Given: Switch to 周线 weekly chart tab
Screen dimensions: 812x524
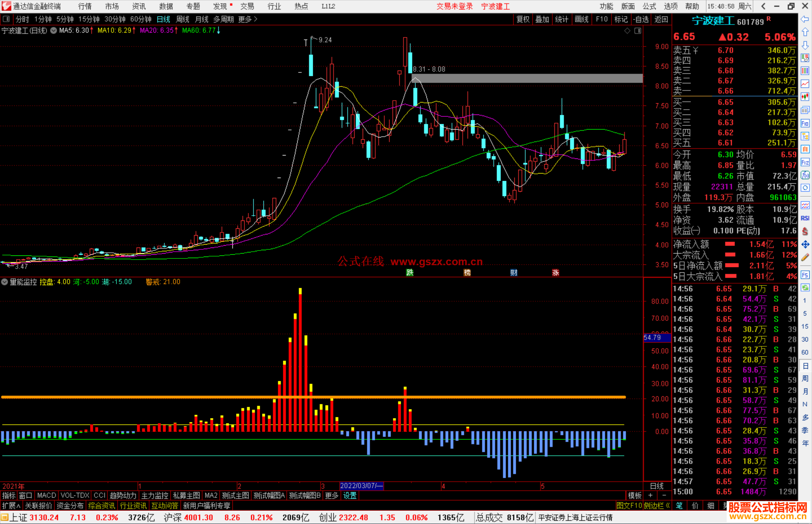Looking at the screenshot, I should pyautogui.click(x=183, y=19).
